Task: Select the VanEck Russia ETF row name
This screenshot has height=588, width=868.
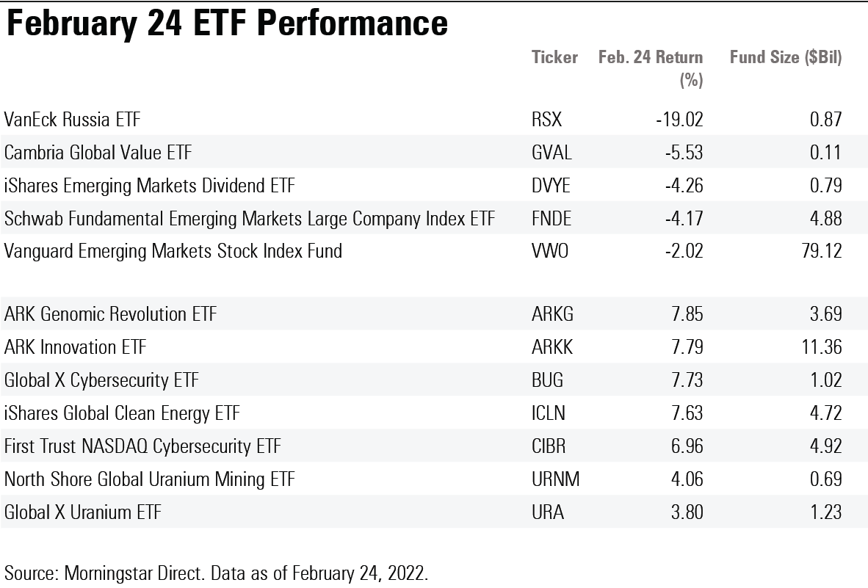Action: pyautogui.click(x=72, y=119)
